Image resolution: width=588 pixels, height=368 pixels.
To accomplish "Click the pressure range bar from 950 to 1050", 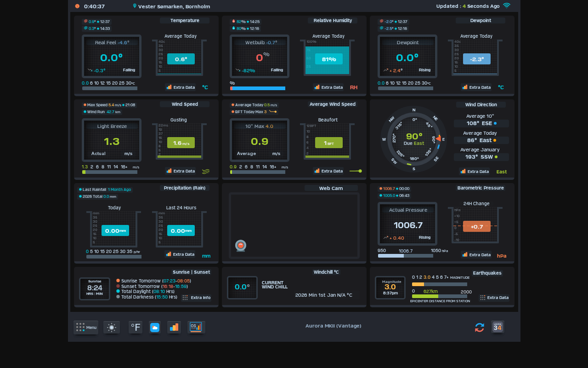I will [x=406, y=256].
